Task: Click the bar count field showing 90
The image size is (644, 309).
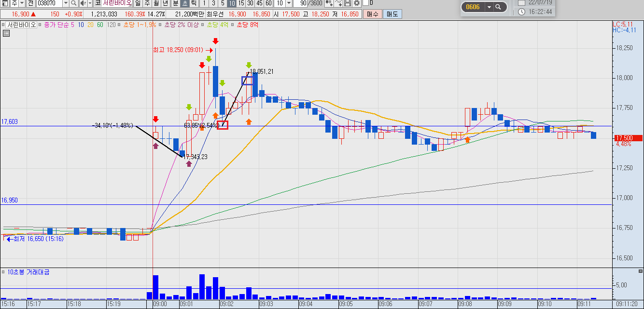Action: tap(300, 3)
